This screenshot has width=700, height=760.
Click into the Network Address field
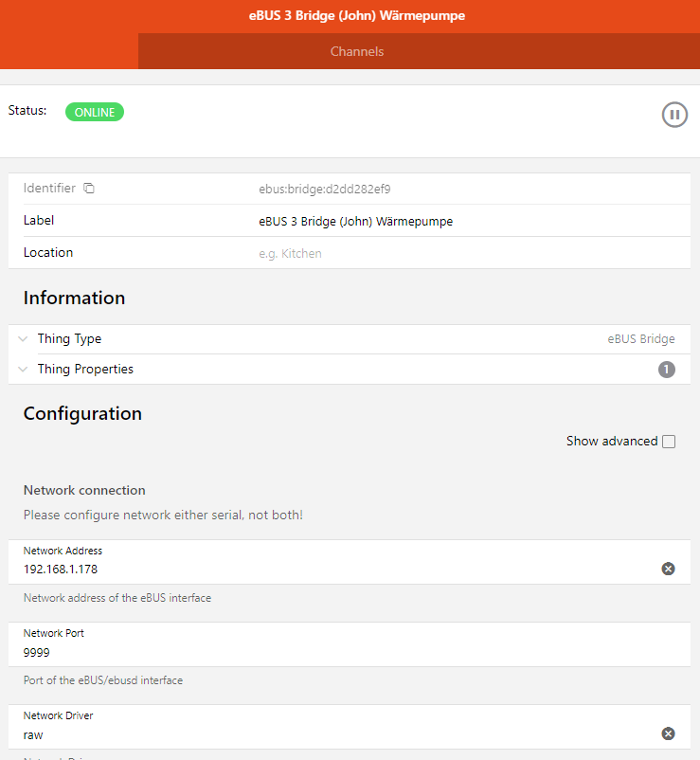click(332, 570)
